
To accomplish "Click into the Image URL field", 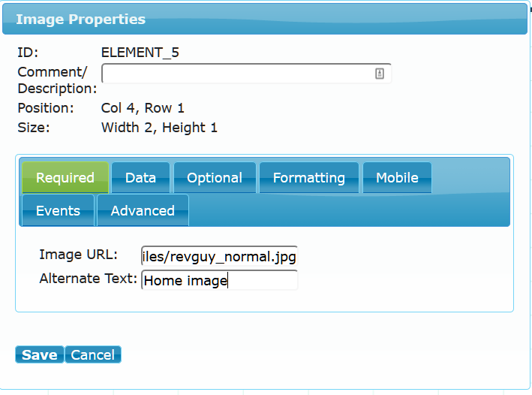I will tap(220, 256).
